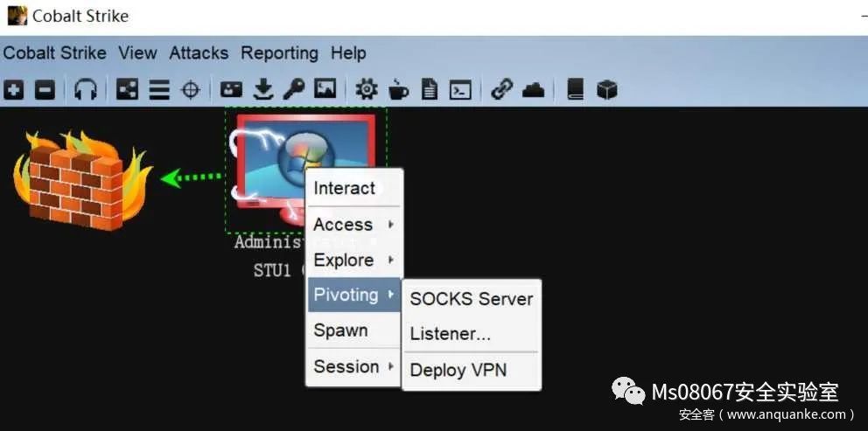This screenshot has width=868, height=431.
Task: Show target table via crosshair icon
Action: (191, 89)
